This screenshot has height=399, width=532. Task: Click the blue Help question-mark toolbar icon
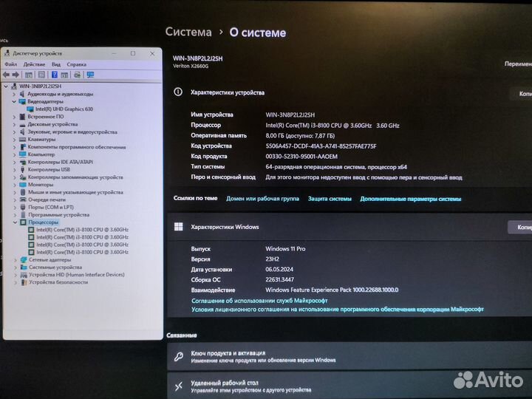click(54, 75)
